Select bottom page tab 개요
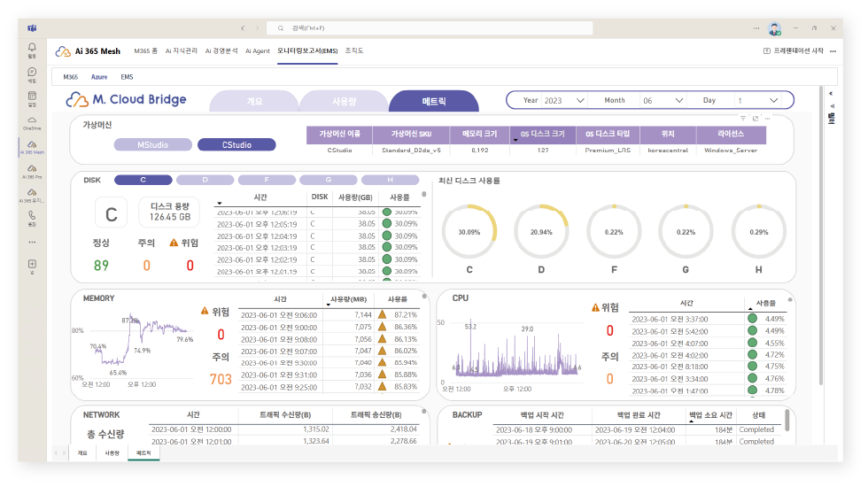868x487 pixels. click(82, 452)
